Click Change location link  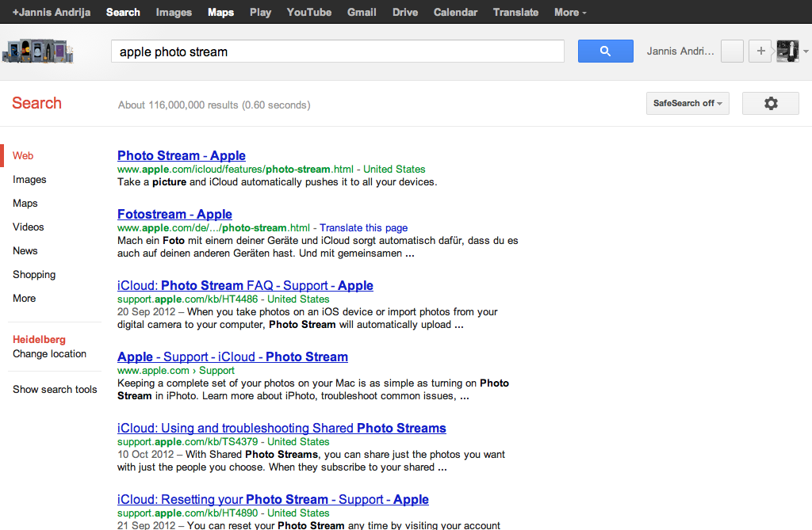(x=49, y=354)
